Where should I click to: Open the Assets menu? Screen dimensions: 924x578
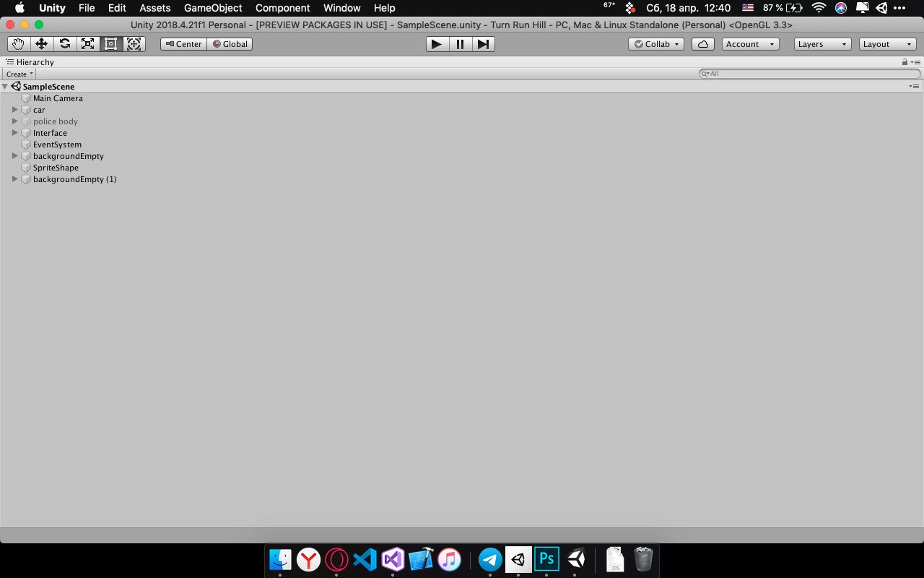click(155, 8)
